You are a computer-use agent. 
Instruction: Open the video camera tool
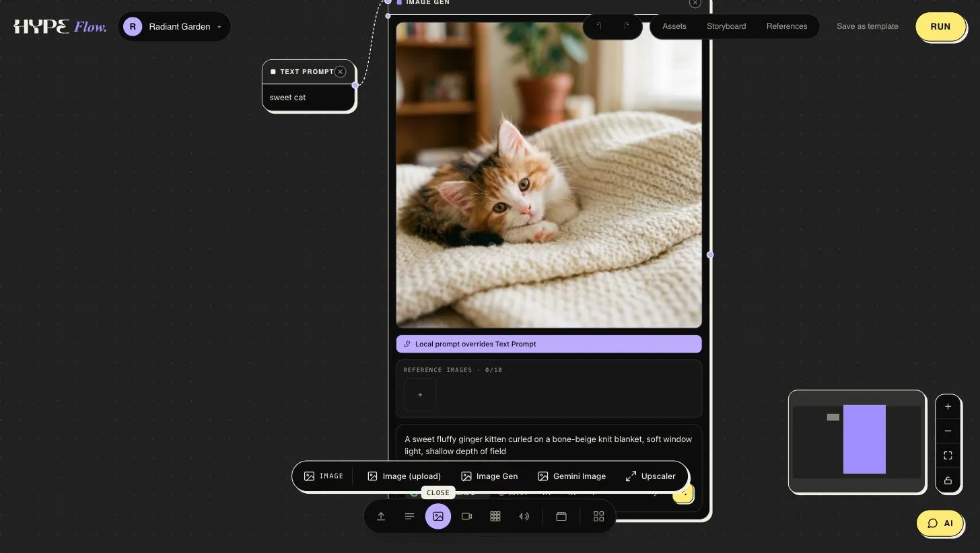(x=466, y=517)
